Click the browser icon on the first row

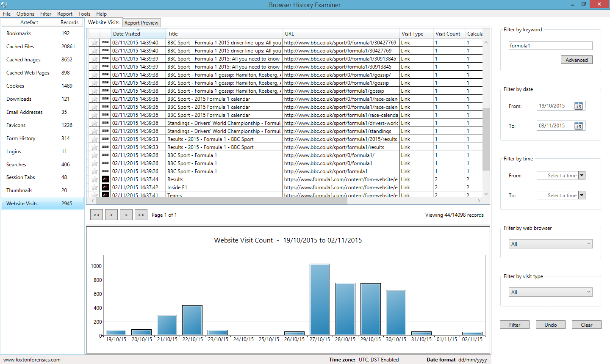pyautogui.click(x=105, y=42)
